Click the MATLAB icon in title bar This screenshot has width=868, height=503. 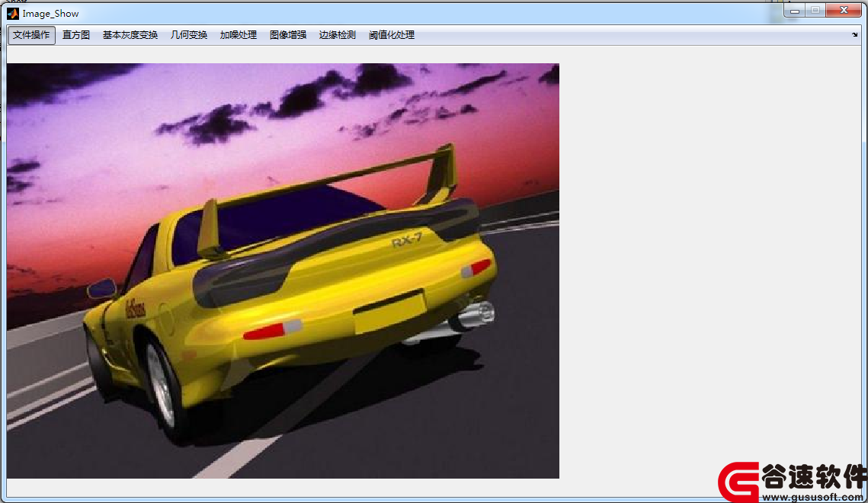(x=13, y=13)
